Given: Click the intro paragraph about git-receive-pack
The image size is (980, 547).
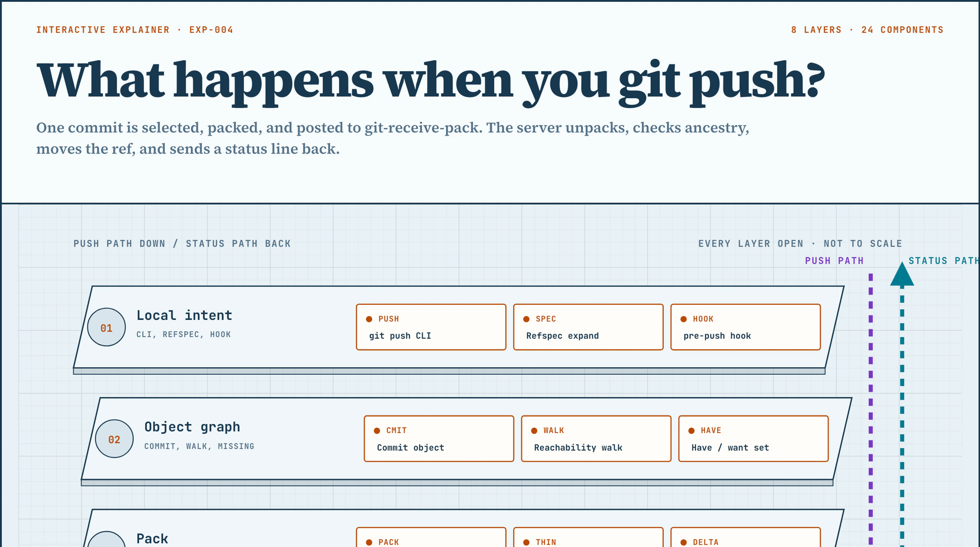Looking at the screenshot, I should pyautogui.click(x=393, y=138).
